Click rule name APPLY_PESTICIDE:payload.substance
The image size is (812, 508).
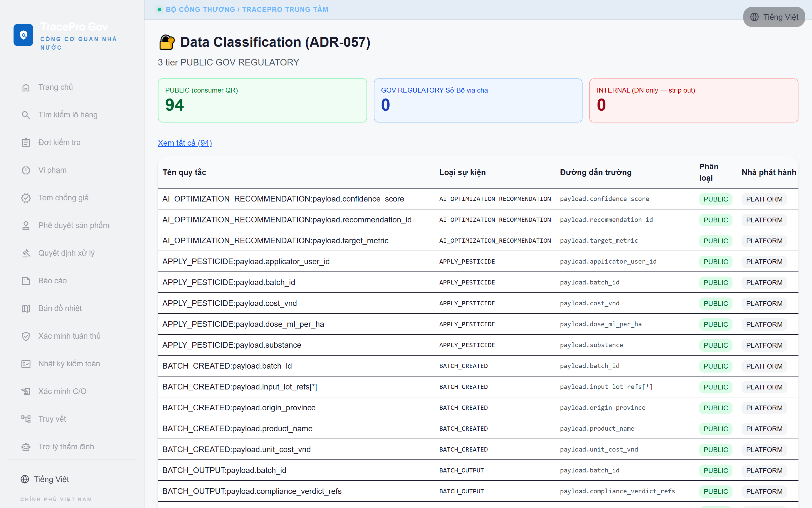coord(232,345)
